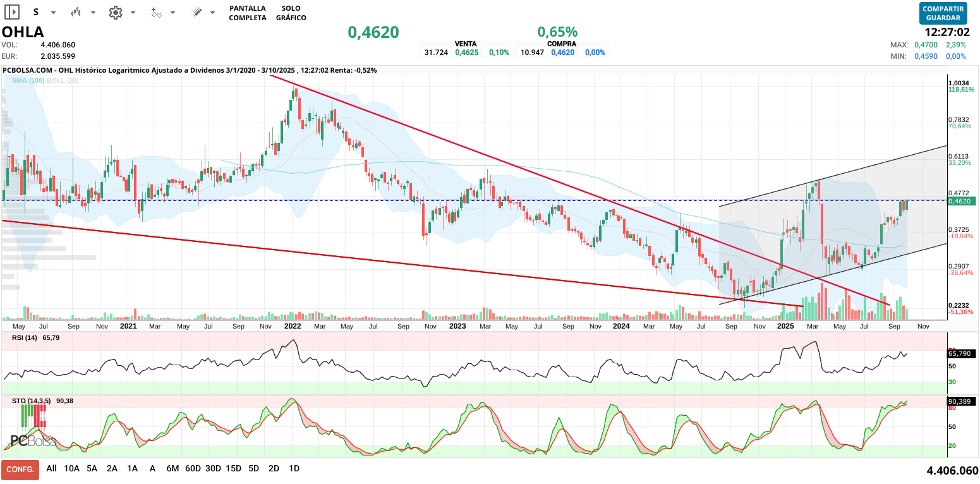Switch to Pantalla Completa mode
This screenshot has width=980, height=484.
(x=247, y=13)
